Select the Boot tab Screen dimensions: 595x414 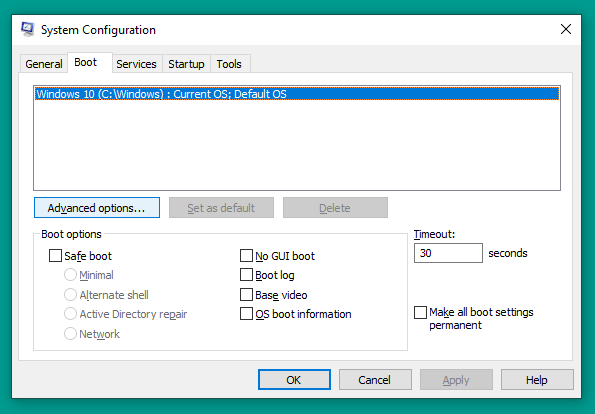pyautogui.click(x=90, y=62)
